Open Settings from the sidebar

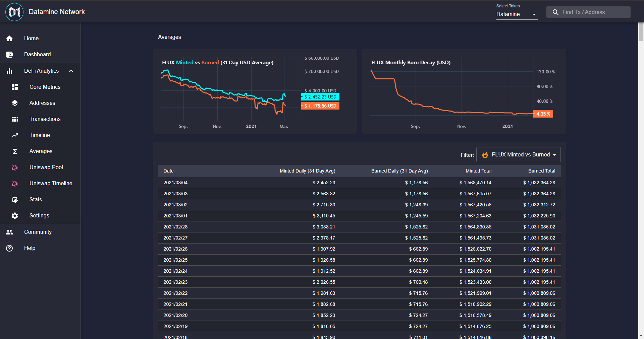coord(40,216)
